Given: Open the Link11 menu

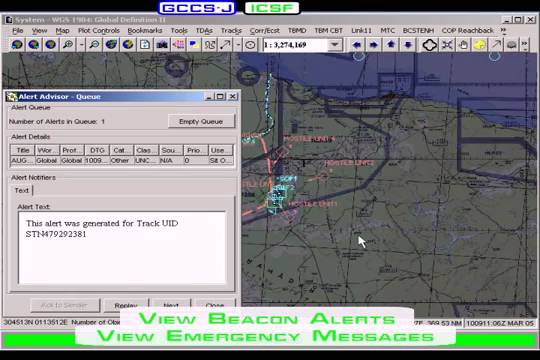Looking at the screenshot, I should click(361, 31).
